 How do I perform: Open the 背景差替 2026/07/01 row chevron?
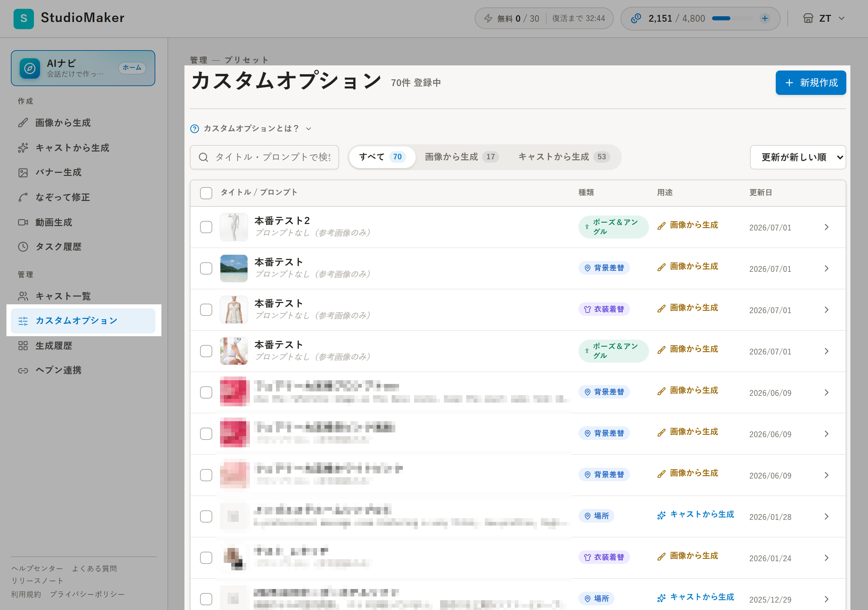826,268
